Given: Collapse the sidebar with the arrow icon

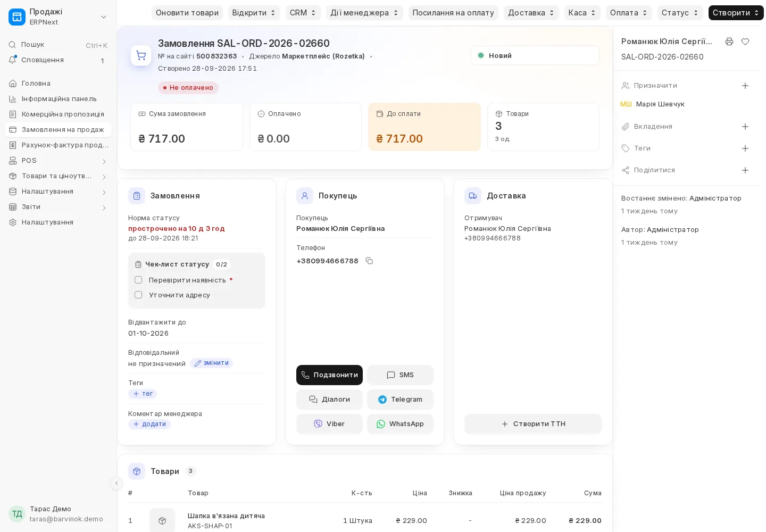Looking at the screenshot, I should [116, 483].
